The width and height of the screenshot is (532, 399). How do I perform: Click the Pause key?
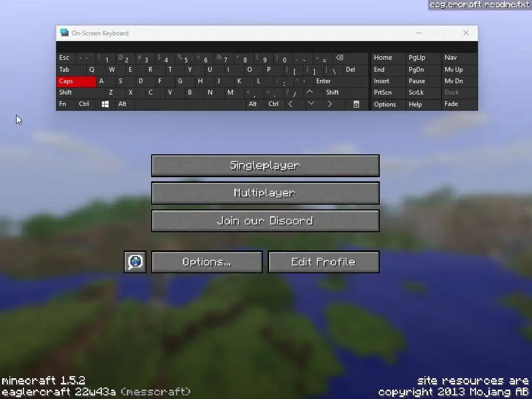(x=423, y=82)
